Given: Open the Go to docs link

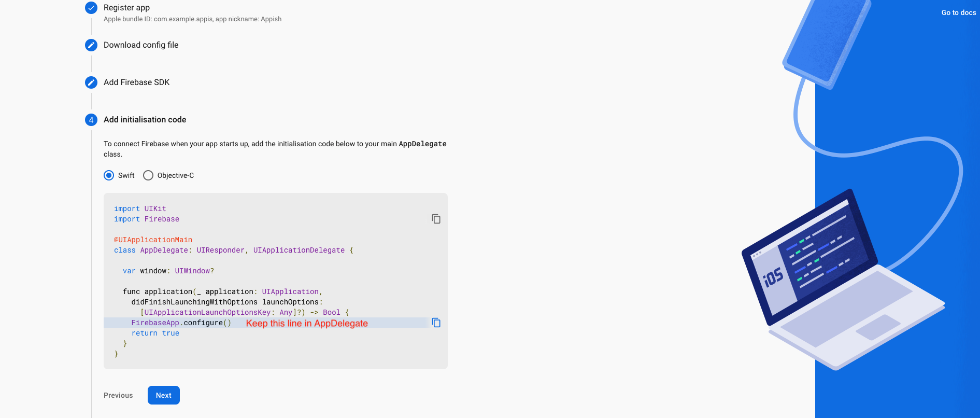Looking at the screenshot, I should click(958, 12).
